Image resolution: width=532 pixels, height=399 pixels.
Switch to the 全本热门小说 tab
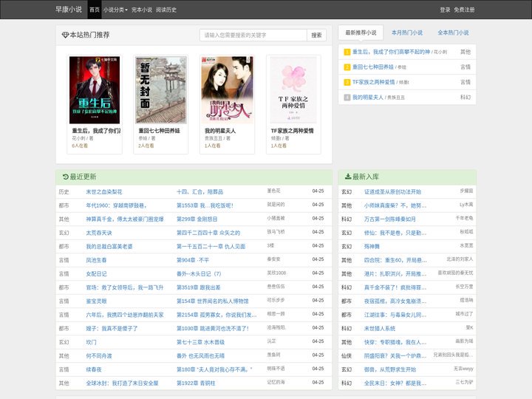click(x=453, y=33)
